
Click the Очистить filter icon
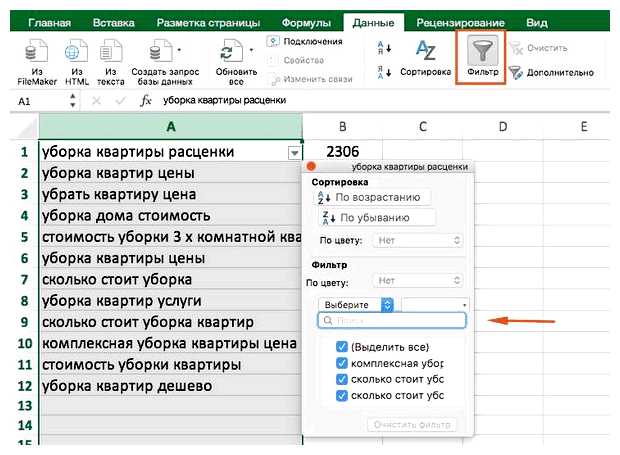[x=516, y=48]
